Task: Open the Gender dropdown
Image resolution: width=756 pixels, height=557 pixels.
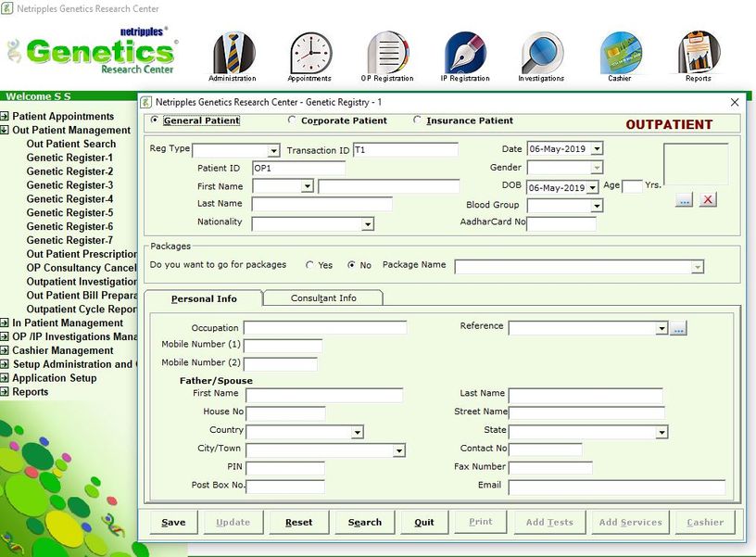Action: tap(597, 168)
